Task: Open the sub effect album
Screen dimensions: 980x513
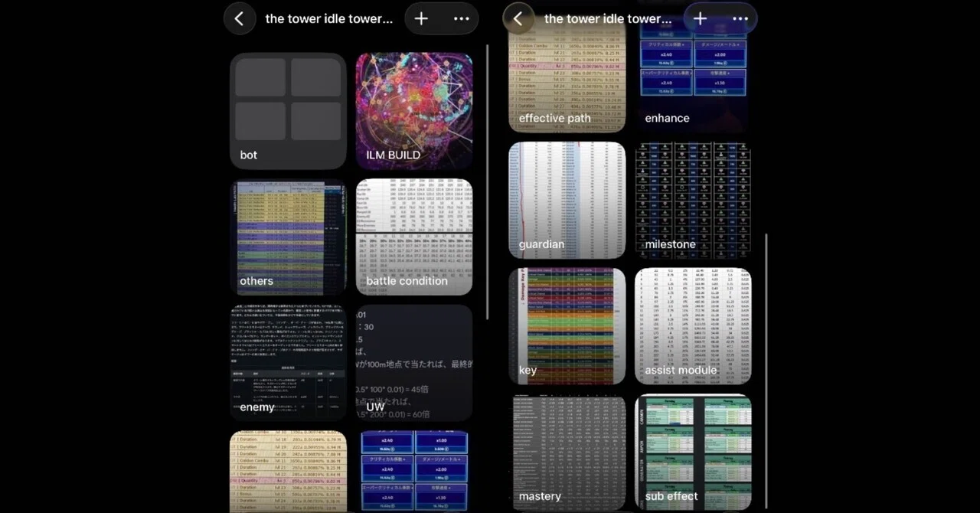Action: (x=693, y=452)
